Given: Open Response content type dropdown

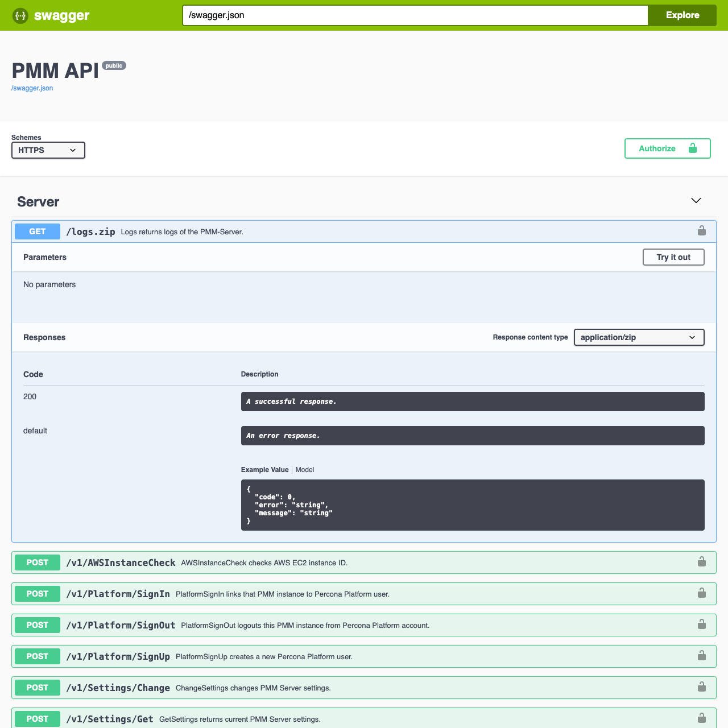Looking at the screenshot, I should (x=639, y=337).
